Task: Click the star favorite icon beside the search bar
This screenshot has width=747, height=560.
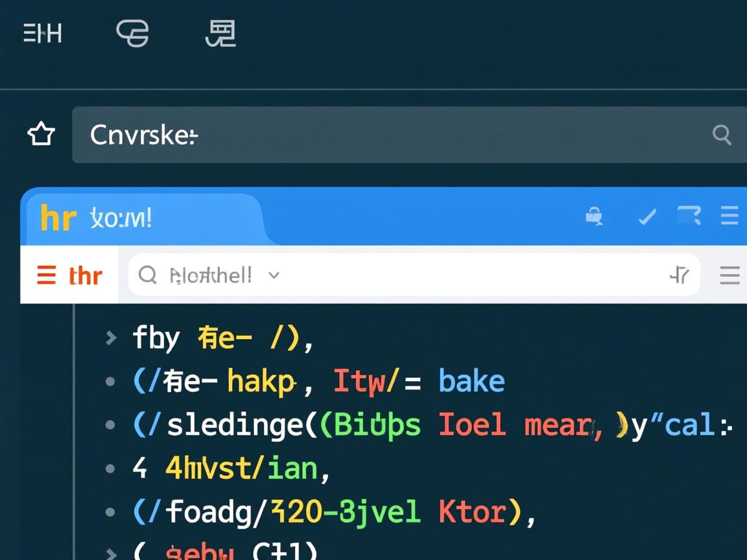Action: (x=41, y=135)
